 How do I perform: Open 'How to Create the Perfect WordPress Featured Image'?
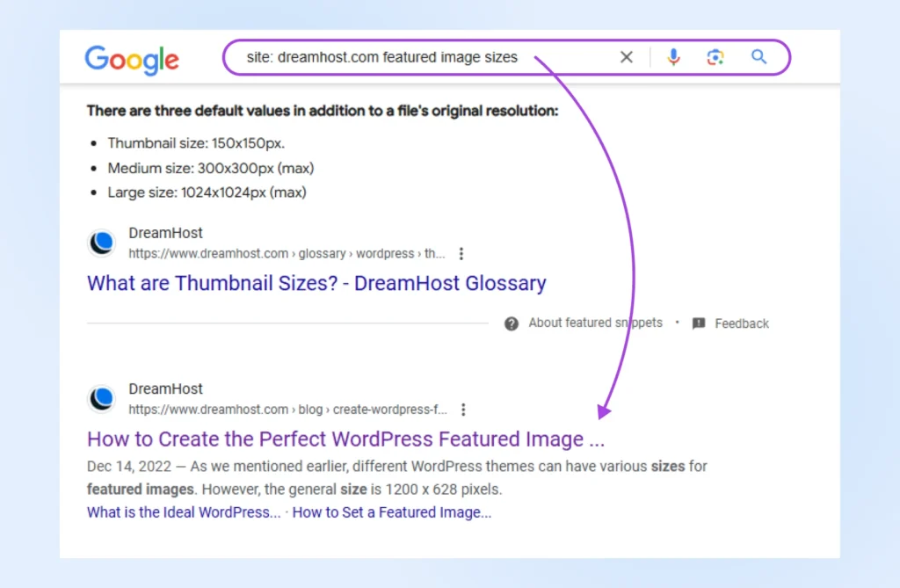point(345,439)
